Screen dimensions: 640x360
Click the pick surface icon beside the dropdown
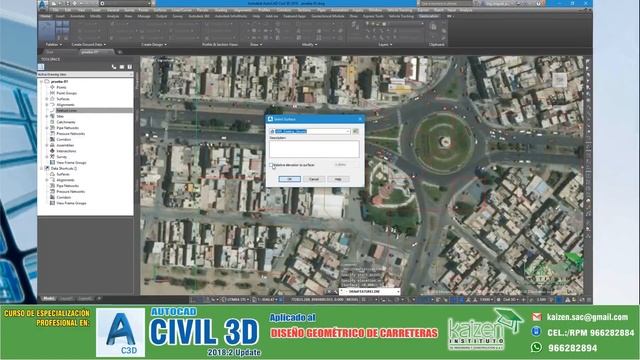pos(356,131)
